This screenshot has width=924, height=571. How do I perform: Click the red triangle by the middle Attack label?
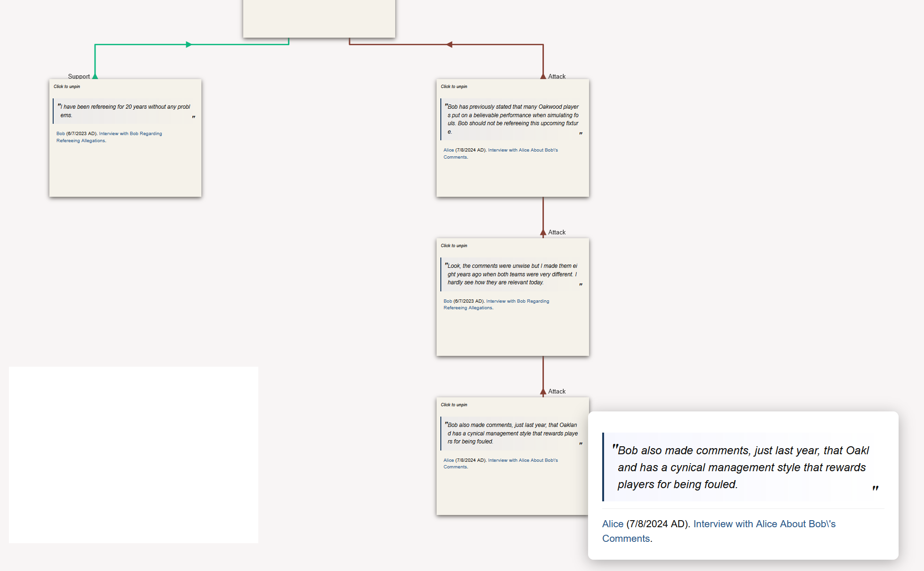click(543, 232)
